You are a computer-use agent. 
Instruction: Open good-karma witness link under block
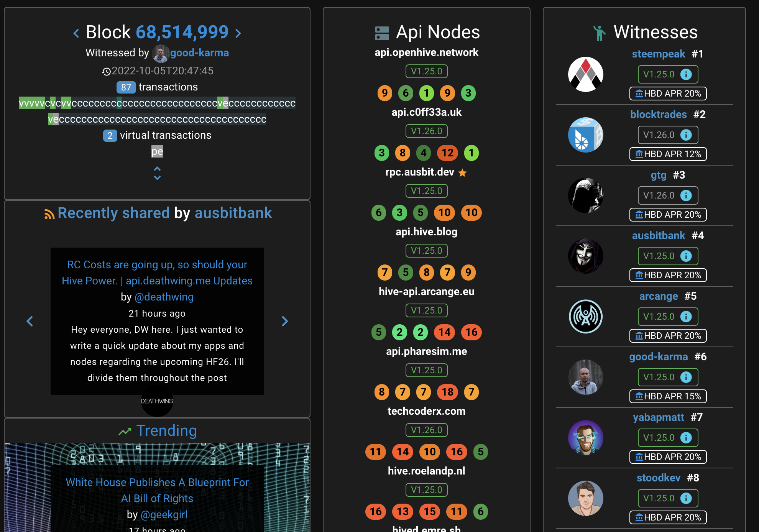pyautogui.click(x=199, y=53)
